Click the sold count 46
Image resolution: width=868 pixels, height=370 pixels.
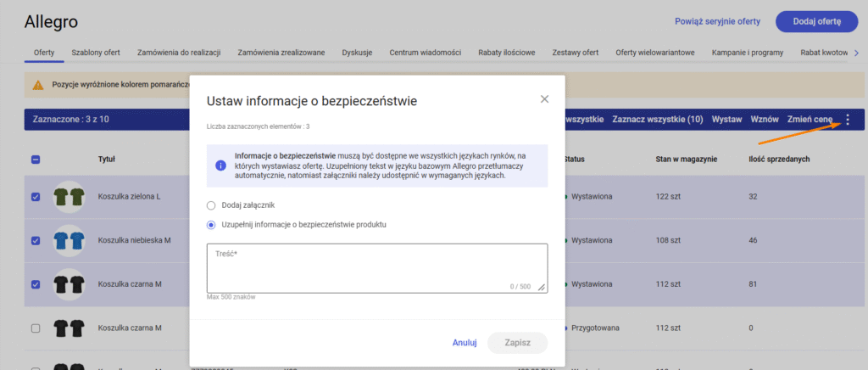753,240
